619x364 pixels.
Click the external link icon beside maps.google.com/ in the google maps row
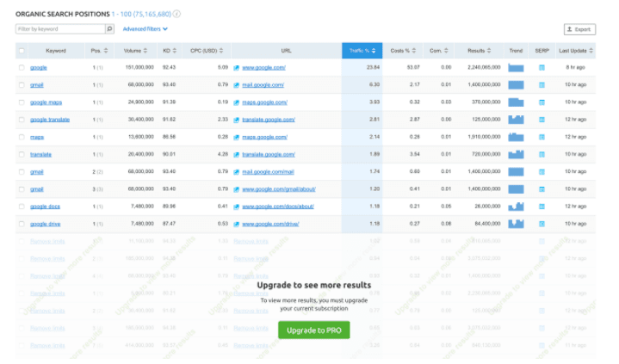coord(236,102)
